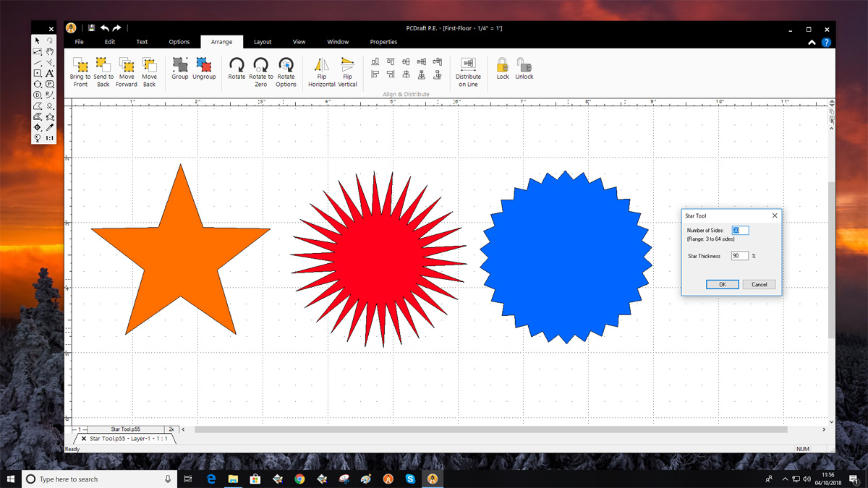Click the Bring to Front icon
868x488 pixels.
(80, 66)
